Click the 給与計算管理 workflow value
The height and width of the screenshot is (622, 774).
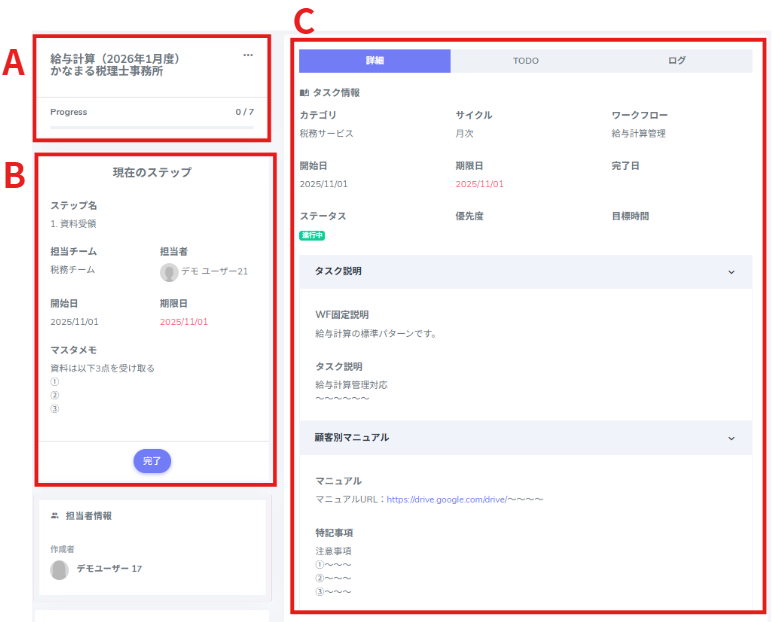(x=638, y=133)
